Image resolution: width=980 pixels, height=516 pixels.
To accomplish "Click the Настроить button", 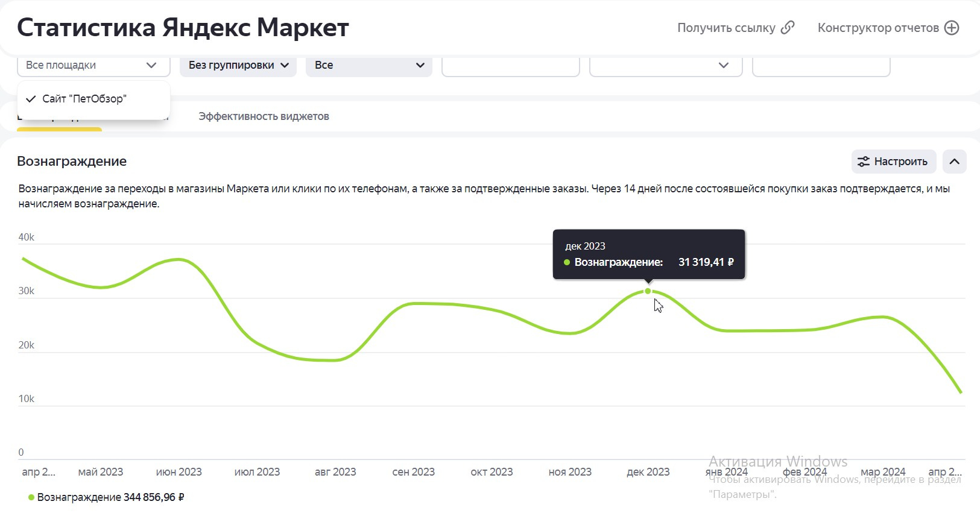I will tap(894, 162).
